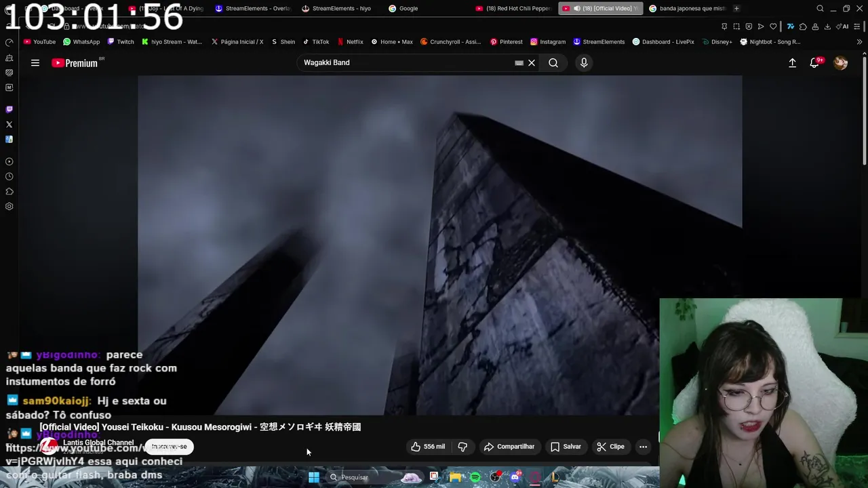Click the toolbar snapshot selection icon
Screen dimensions: 868x488
(736, 26)
